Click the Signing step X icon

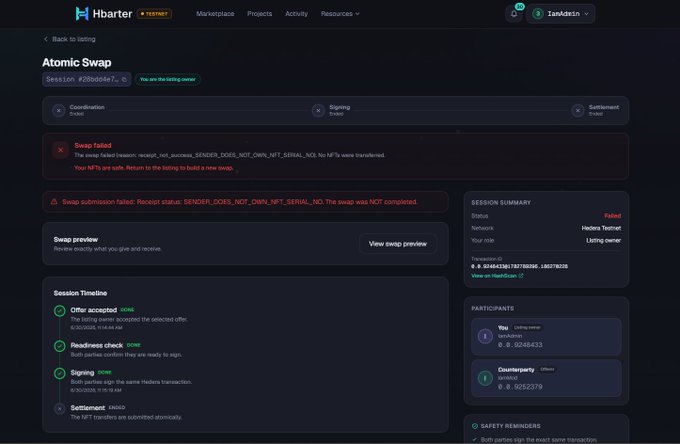318,111
